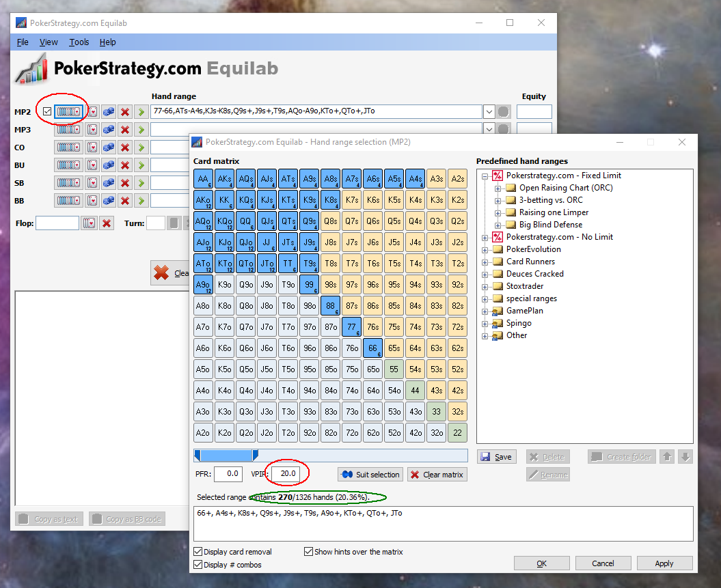Apply the selected hand range

pos(664,563)
